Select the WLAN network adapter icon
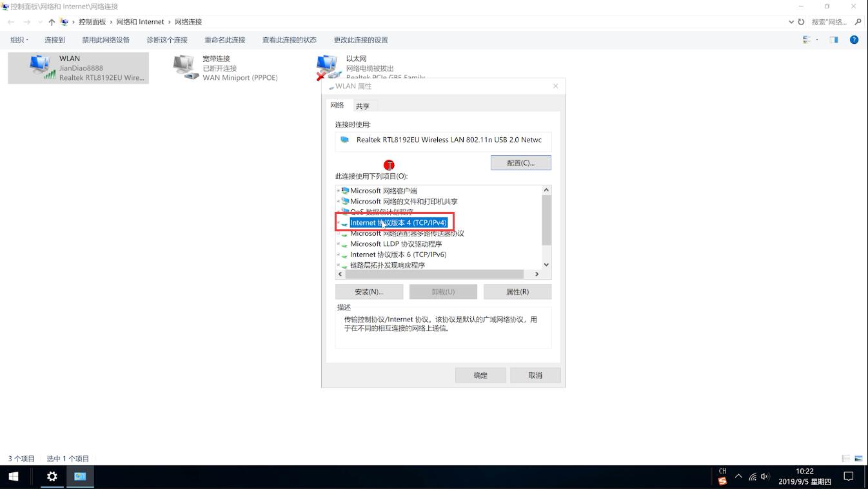Viewport: 868px width, 489px height. tap(42, 67)
